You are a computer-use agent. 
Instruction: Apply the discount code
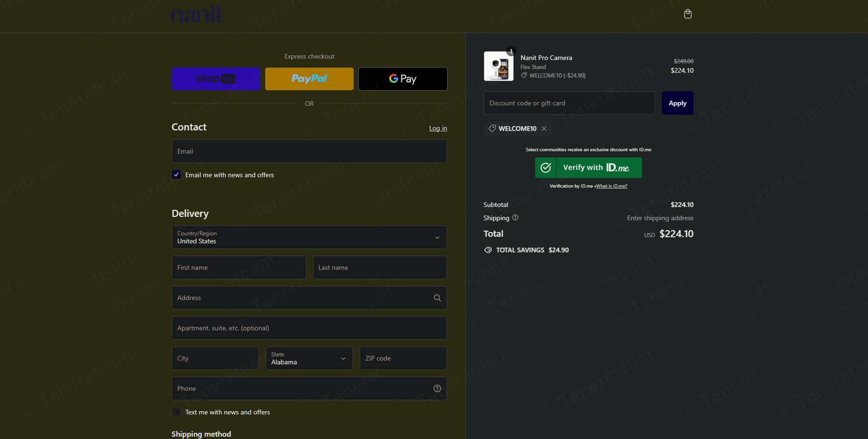point(677,103)
